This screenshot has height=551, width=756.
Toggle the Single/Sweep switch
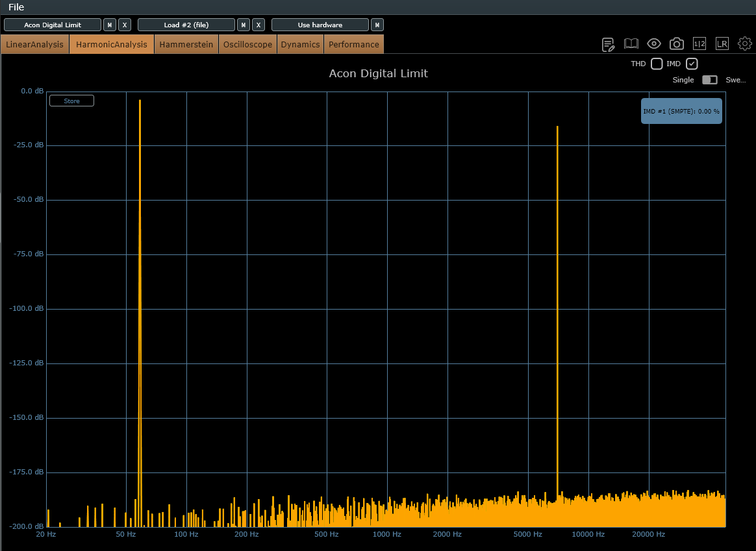click(x=710, y=80)
